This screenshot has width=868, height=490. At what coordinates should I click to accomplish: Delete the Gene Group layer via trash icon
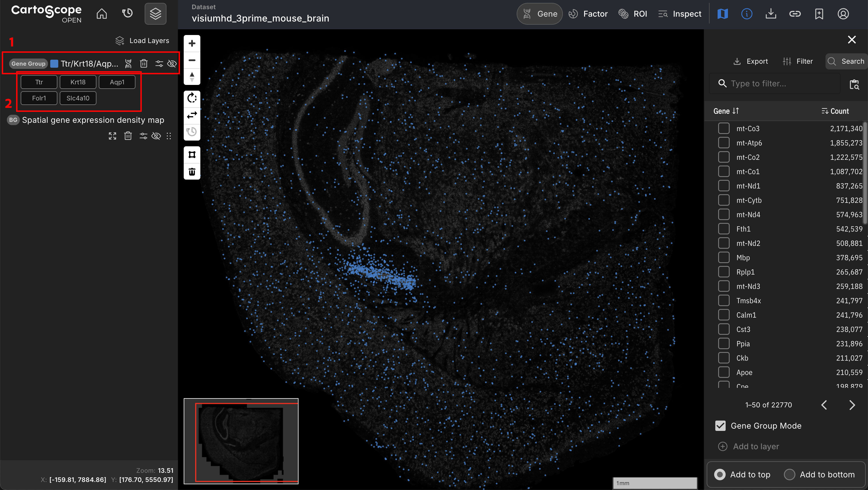[144, 64]
